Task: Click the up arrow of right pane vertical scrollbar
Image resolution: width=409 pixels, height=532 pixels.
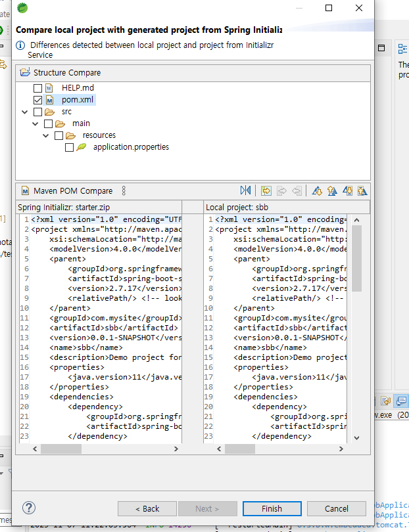Action: pos(356,220)
